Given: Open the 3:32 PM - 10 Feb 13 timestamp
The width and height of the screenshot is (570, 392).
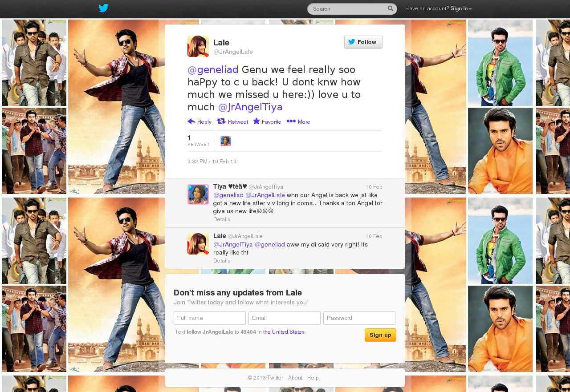Looking at the screenshot, I should [x=212, y=162].
